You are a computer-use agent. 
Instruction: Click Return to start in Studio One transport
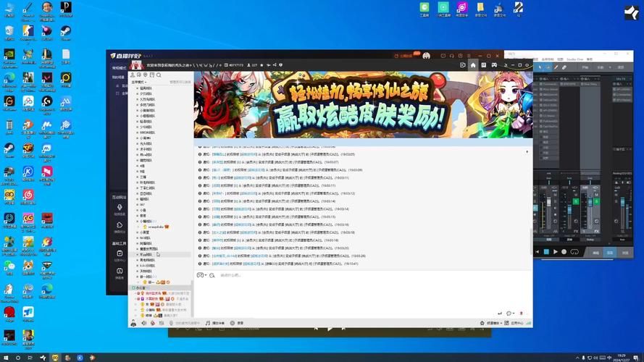point(538,252)
